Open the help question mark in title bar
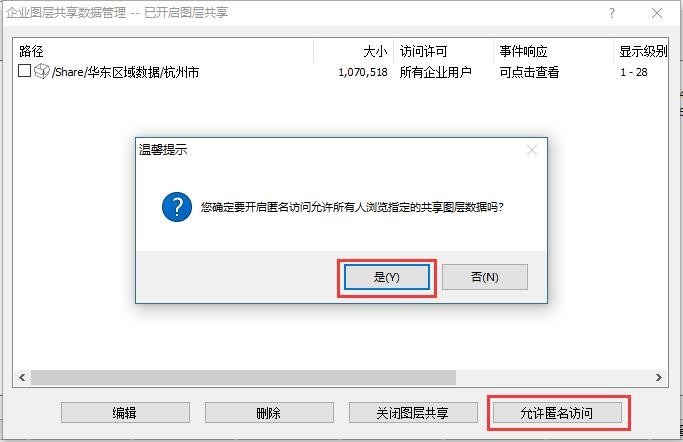The height and width of the screenshot is (442, 683). pyautogui.click(x=612, y=13)
